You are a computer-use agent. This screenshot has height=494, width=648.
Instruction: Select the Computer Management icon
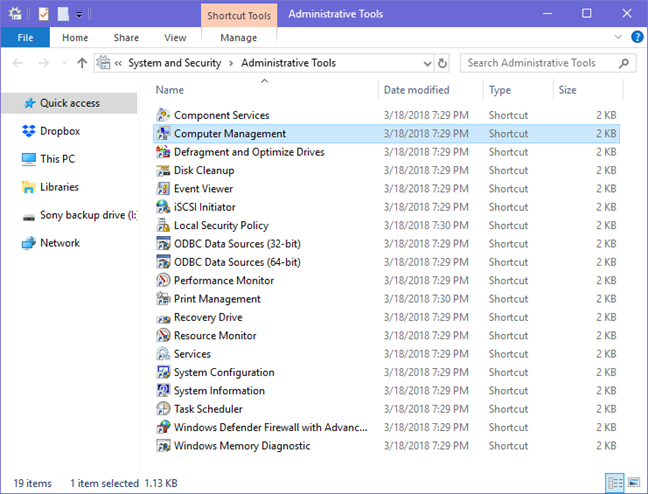pyautogui.click(x=163, y=133)
